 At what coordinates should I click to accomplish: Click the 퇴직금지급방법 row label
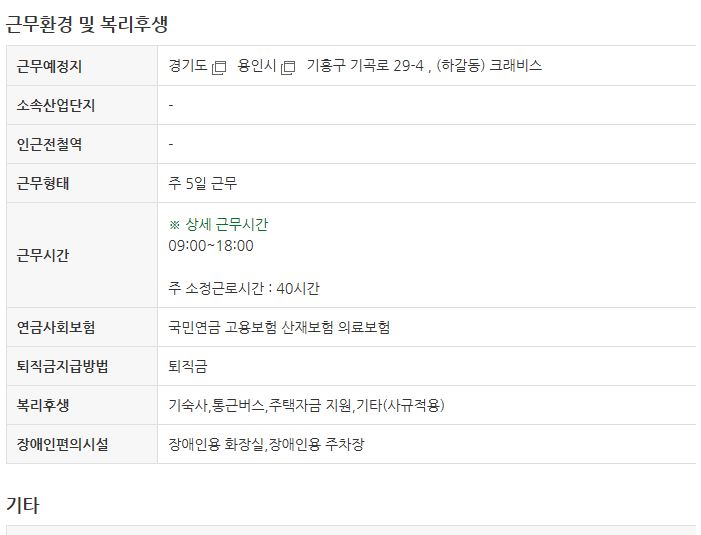pos(63,366)
